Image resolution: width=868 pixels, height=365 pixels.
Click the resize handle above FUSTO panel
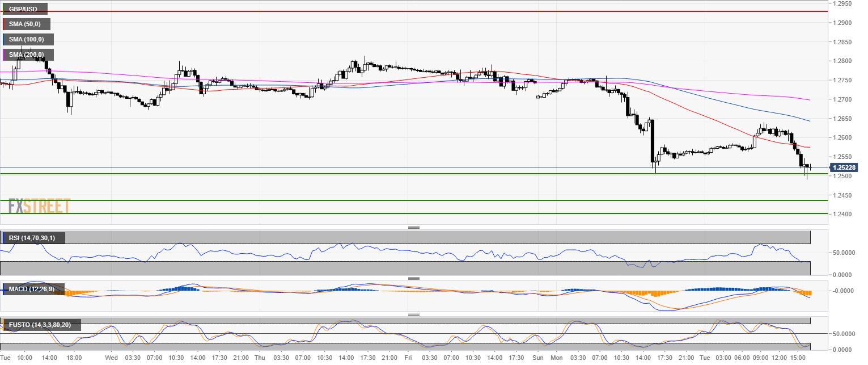coord(413,314)
